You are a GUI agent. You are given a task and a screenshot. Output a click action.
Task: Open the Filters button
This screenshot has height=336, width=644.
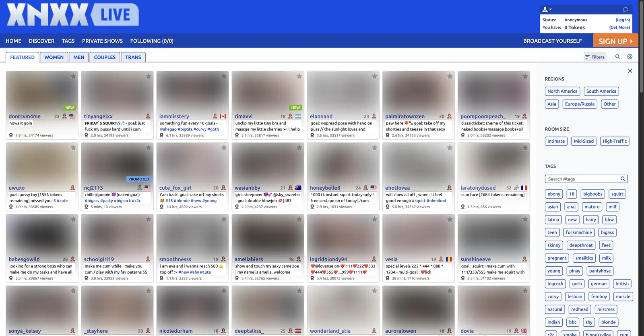tap(595, 57)
